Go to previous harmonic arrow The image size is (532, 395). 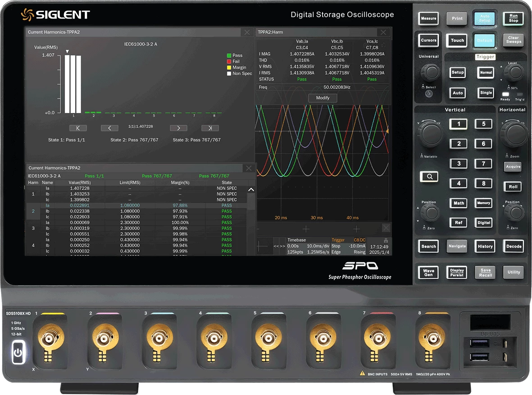(x=109, y=128)
